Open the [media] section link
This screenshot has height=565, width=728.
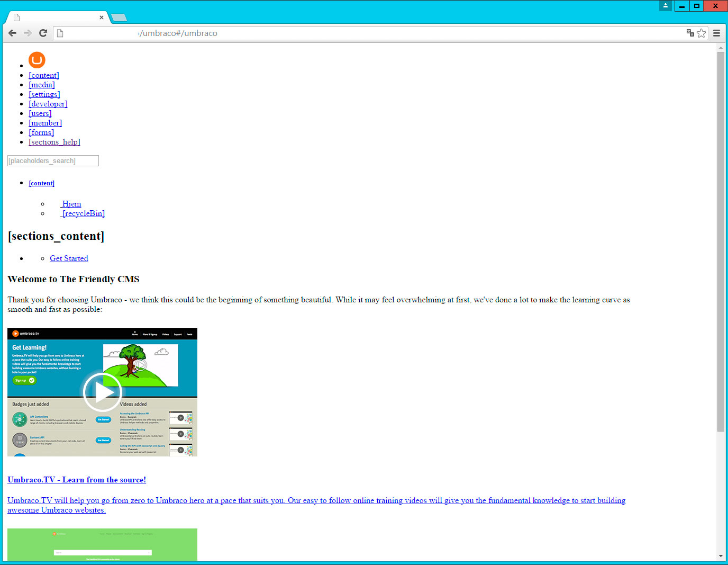pos(42,85)
